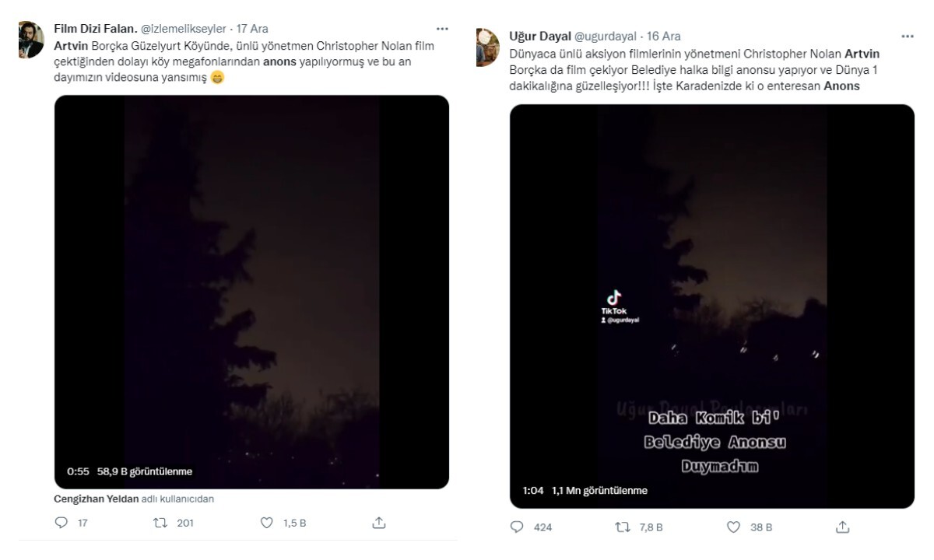
Task: Reply to Film Dizi Falan's tweet
Action: 61,523
